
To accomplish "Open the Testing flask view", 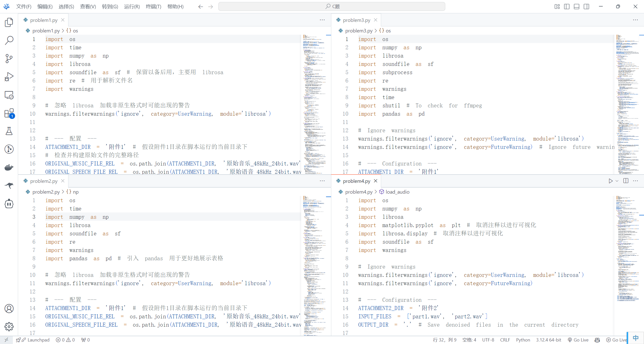I will tap(9, 131).
